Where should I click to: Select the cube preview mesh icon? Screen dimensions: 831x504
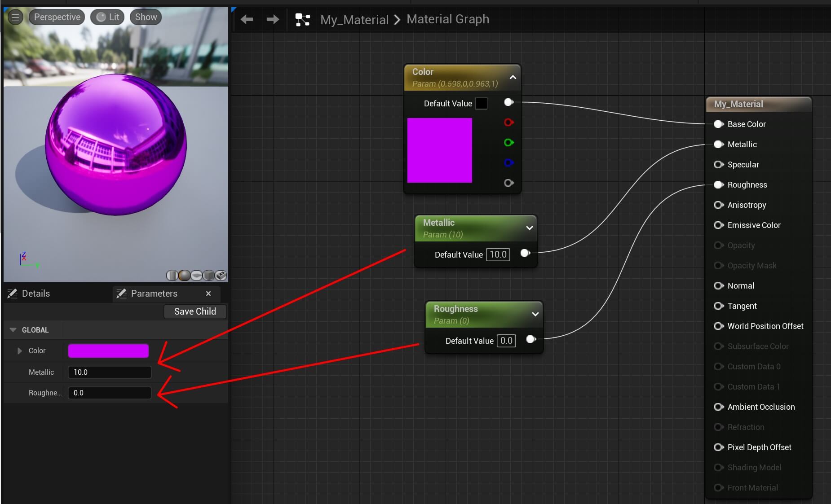pyautogui.click(x=208, y=275)
